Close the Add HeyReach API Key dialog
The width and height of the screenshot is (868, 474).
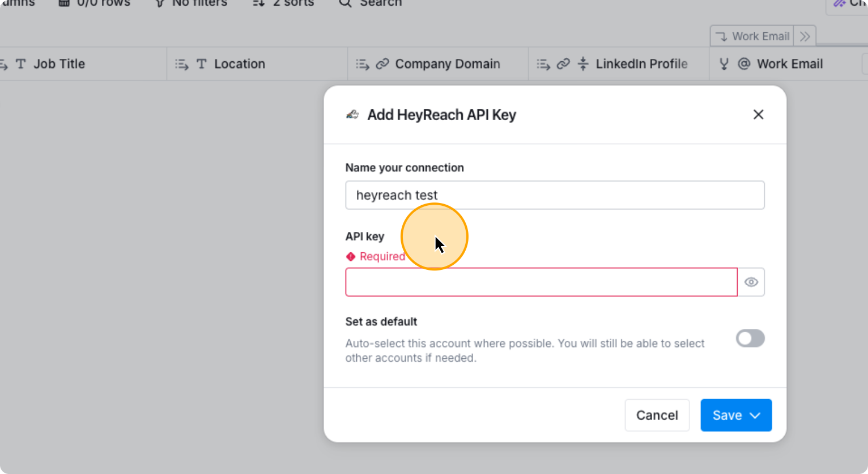[x=758, y=115]
